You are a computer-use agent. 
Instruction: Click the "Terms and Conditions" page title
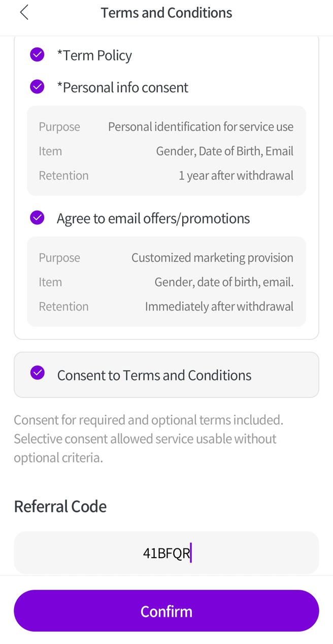(166, 13)
